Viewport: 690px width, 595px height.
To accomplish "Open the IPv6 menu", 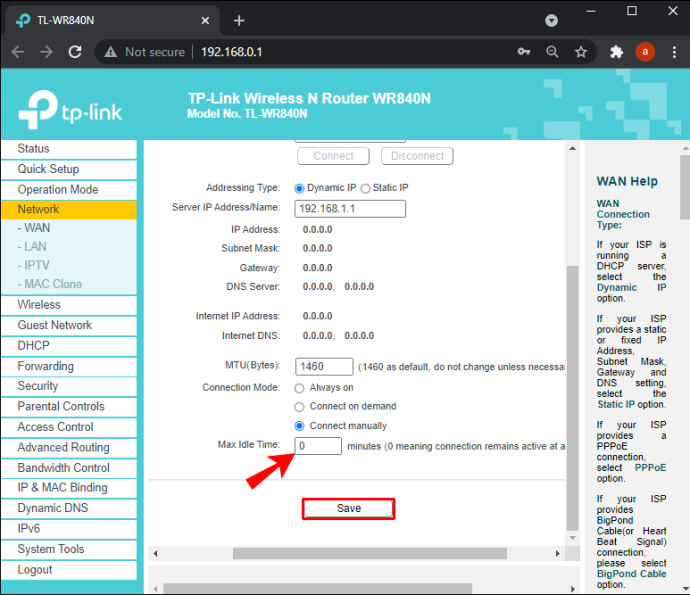I will click(69, 529).
